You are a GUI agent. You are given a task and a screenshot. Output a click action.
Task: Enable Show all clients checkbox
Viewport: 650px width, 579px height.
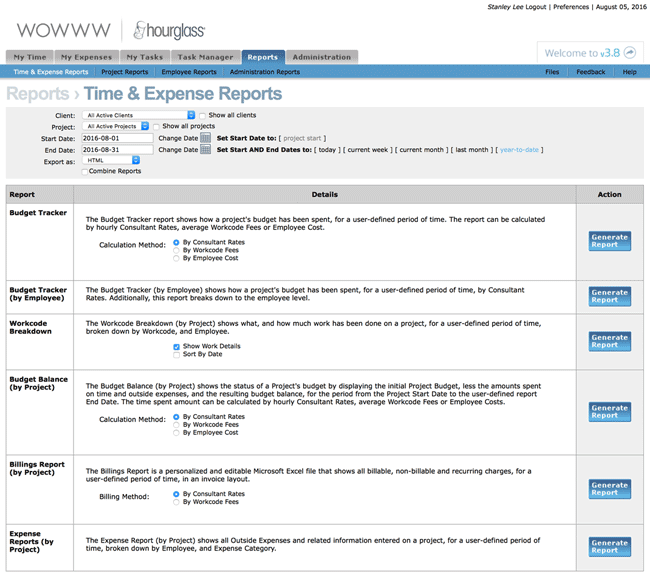(x=202, y=116)
